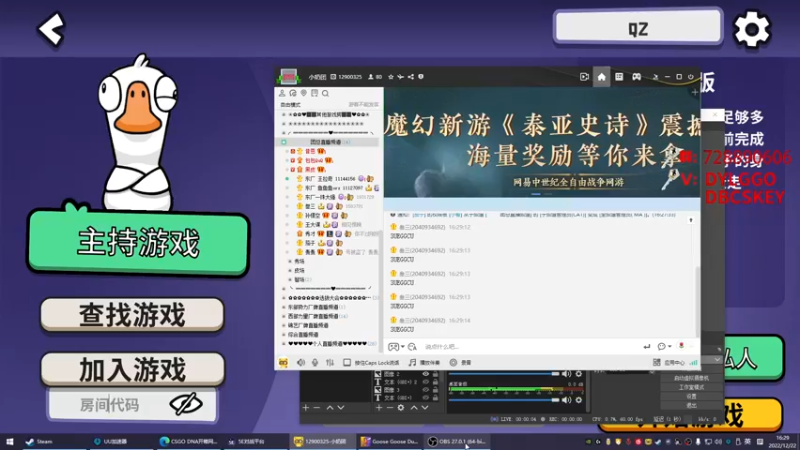Focus the 房间代码 room code field

tap(132, 405)
